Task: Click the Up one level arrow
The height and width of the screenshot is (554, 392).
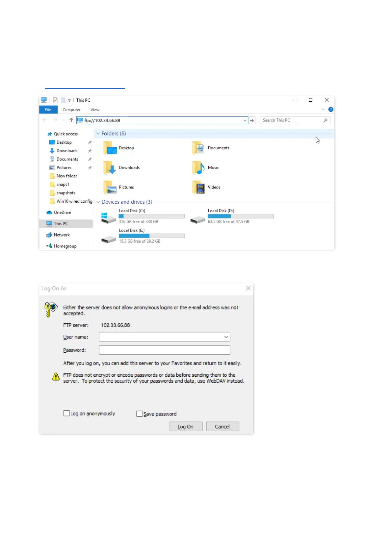Action: pos(71,120)
